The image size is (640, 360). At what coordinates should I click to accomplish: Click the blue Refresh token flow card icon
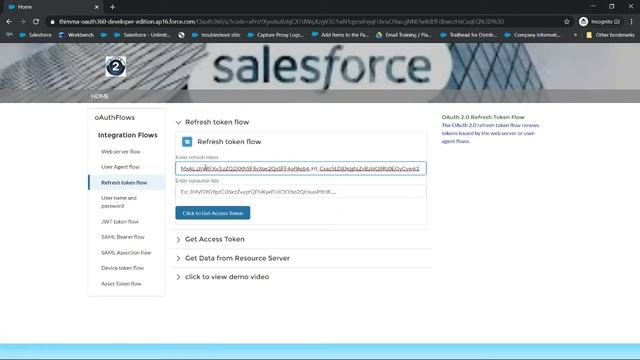[187, 142]
